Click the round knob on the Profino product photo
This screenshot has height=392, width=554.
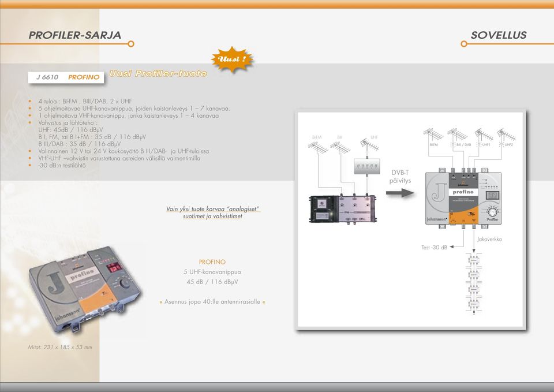[125, 283]
